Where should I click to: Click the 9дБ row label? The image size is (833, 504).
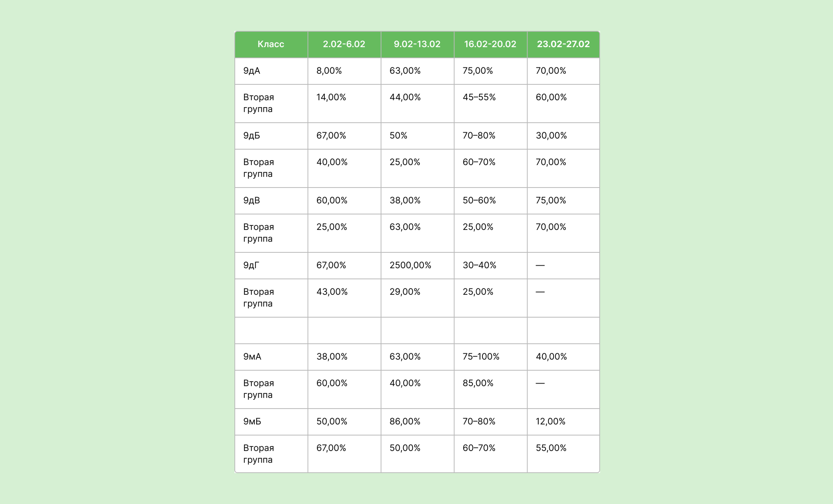[271, 136]
